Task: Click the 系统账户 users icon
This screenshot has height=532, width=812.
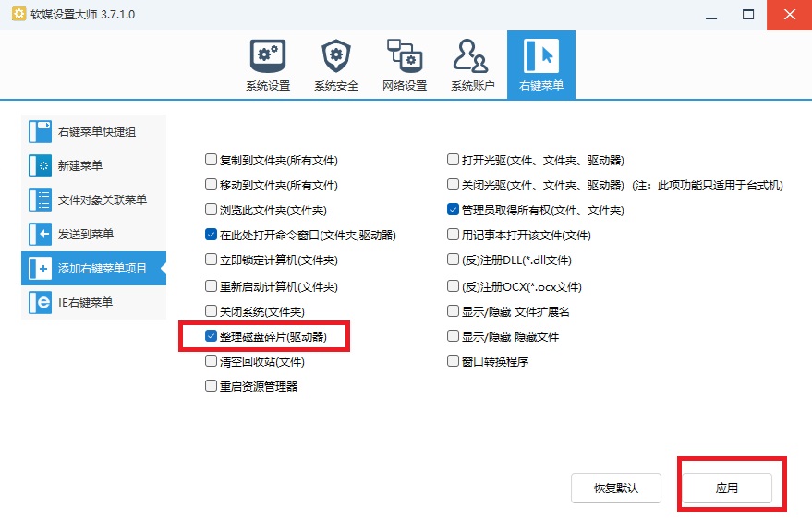Action: [x=472, y=55]
